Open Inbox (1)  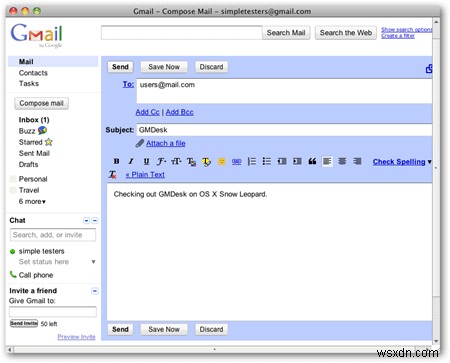click(34, 120)
